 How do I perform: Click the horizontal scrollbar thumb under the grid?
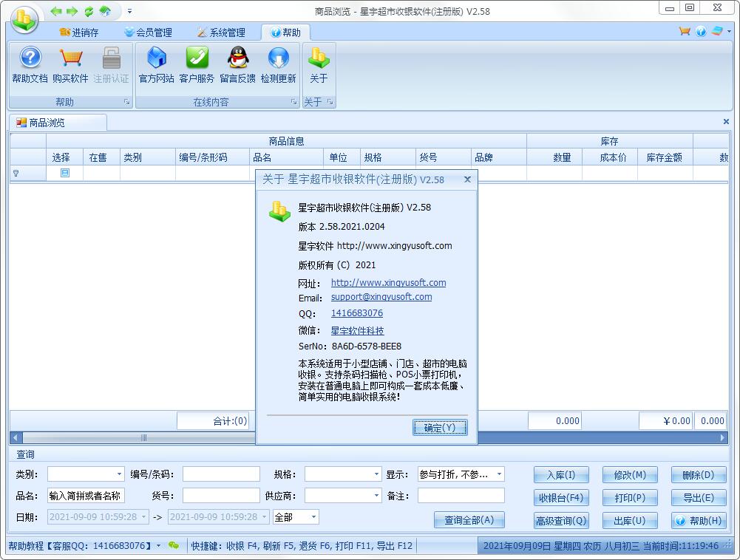pos(143,437)
